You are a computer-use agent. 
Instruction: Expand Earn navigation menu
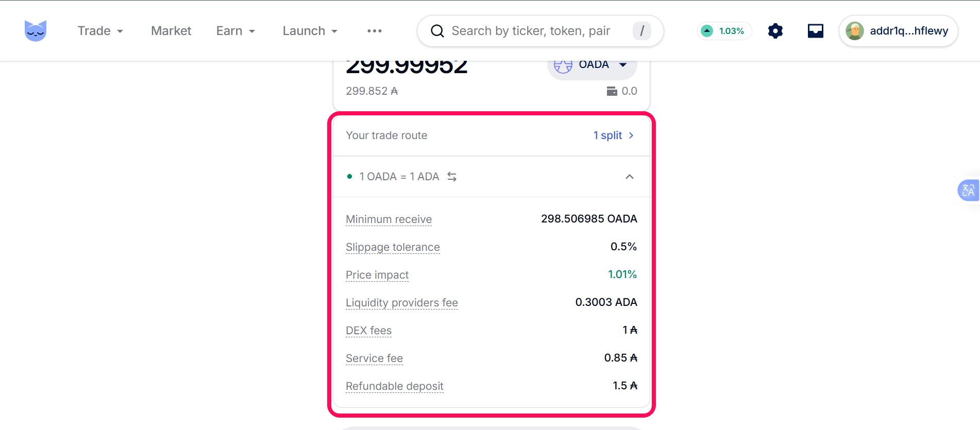[x=235, y=31]
